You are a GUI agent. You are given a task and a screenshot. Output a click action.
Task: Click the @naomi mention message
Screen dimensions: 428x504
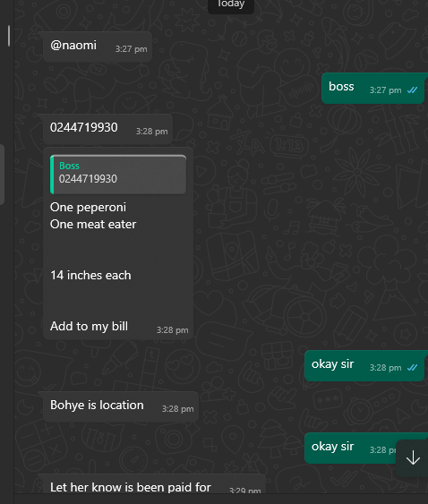click(x=98, y=47)
